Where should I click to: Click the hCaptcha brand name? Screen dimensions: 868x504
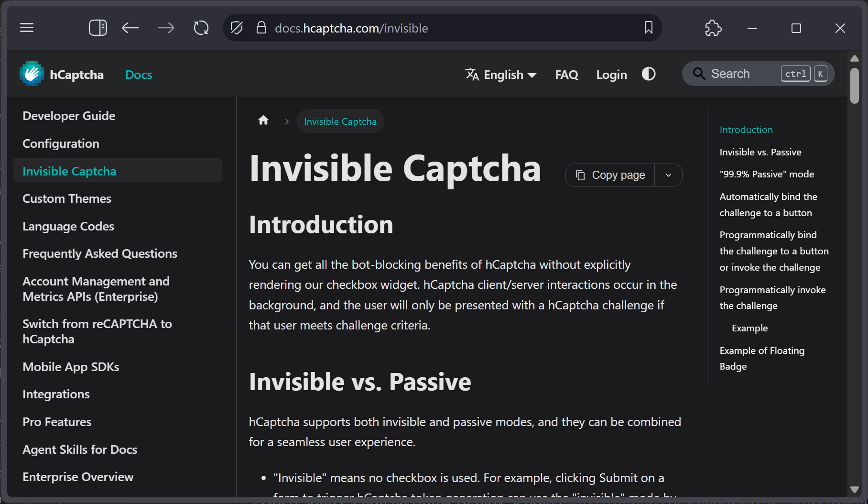pos(76,75)
